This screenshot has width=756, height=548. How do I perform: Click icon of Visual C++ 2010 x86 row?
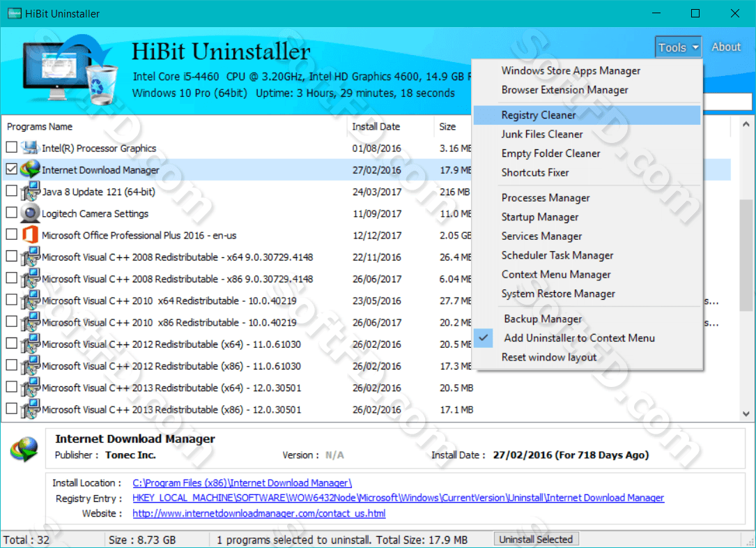click(x=30, y=321)
